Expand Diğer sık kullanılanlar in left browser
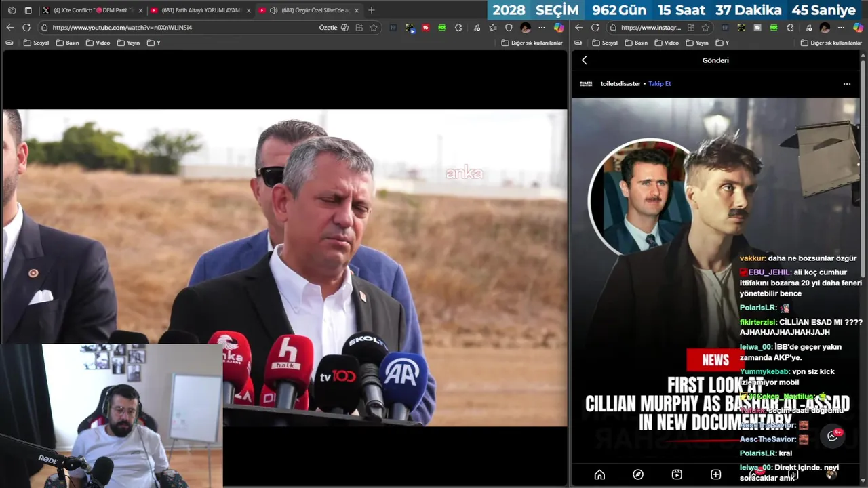868x488 pixels. click(x=532, y=43)
